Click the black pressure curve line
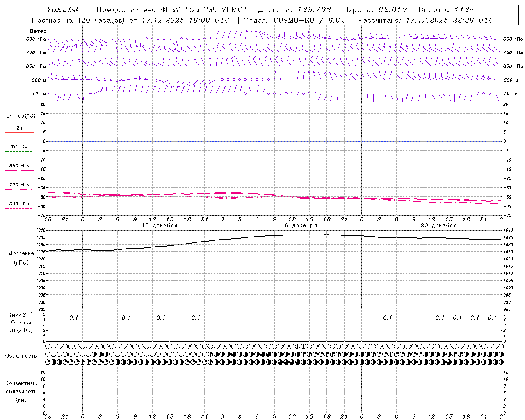This screenshot has width=525, height=420. 274,235
